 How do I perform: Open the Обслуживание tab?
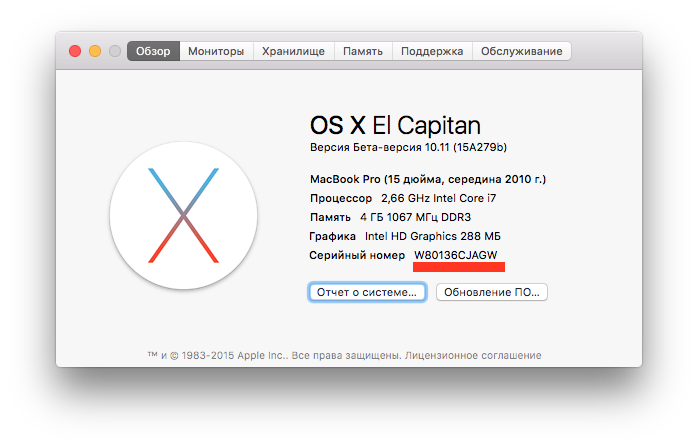pyautogui.click(x=521, y=51)
